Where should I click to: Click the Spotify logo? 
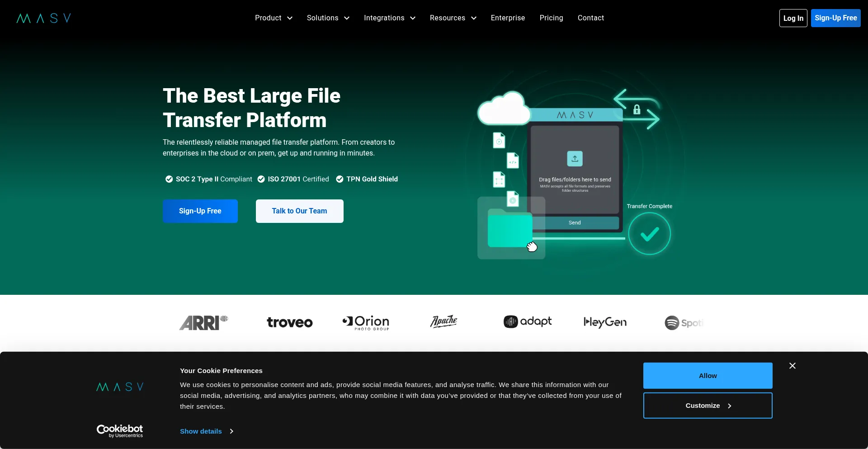[684, 323]
